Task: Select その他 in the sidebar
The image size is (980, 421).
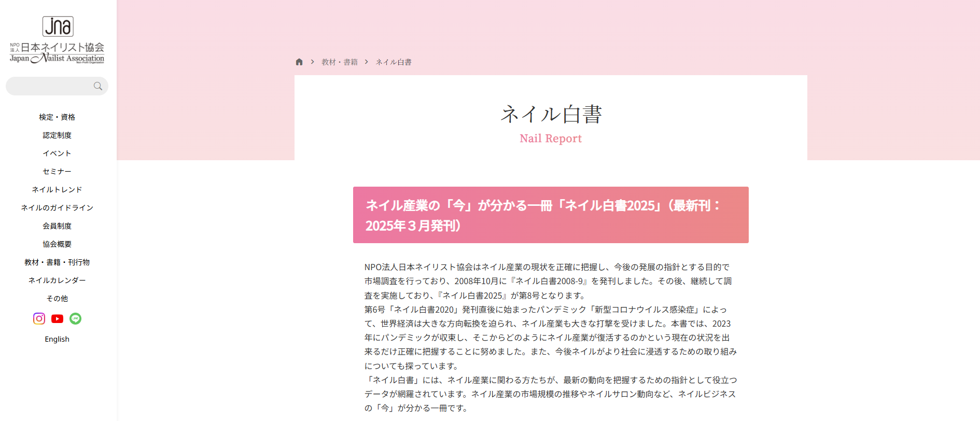Action: click(x=57, y=299)
